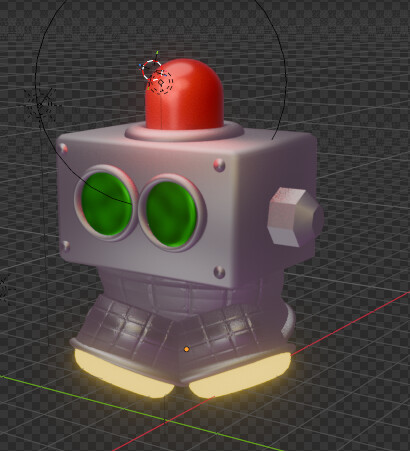Click the robot's left green eye lens

click(107, 204)
